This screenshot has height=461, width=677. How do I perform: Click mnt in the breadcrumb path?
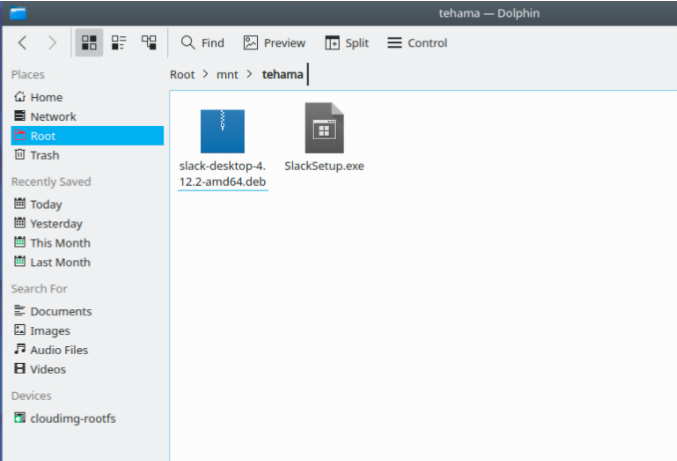point(227,74)
